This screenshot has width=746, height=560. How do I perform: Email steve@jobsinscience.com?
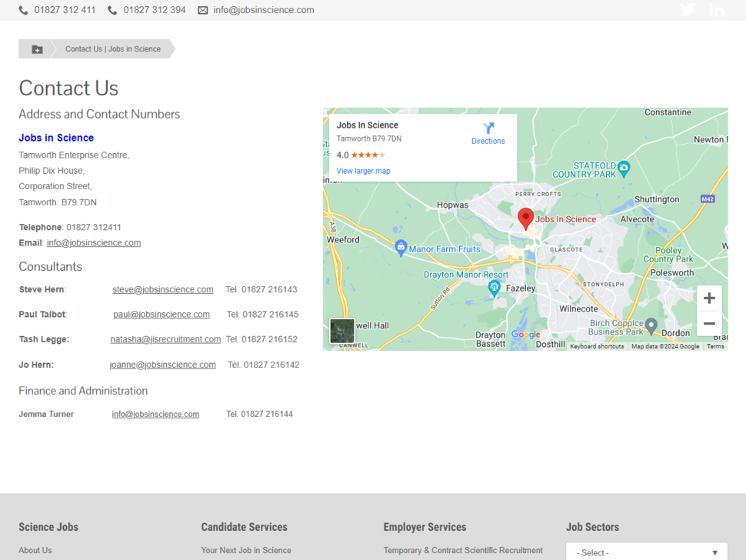coord(163,289)
